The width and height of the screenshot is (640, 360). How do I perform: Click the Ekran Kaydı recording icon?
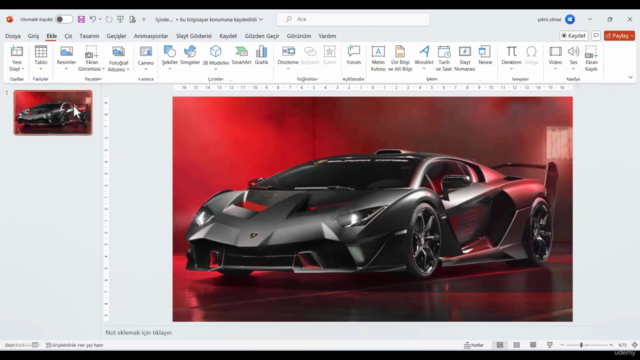(x=591, y=52)
